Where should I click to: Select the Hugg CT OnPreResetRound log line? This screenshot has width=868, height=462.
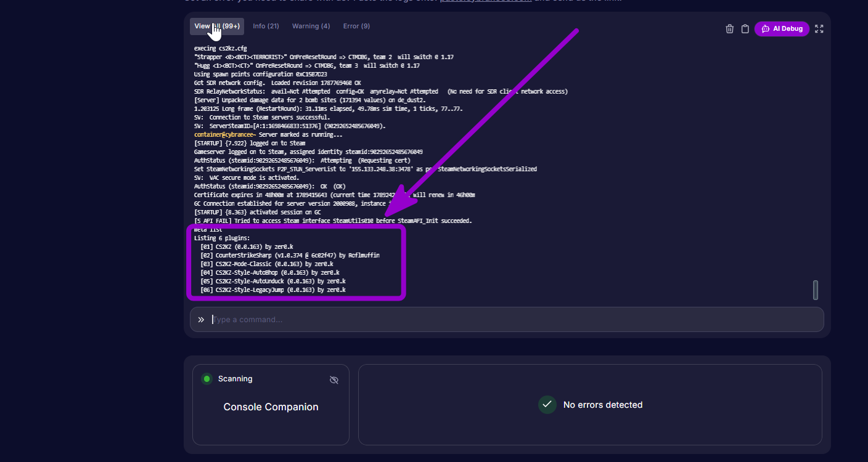pos(306,65)
